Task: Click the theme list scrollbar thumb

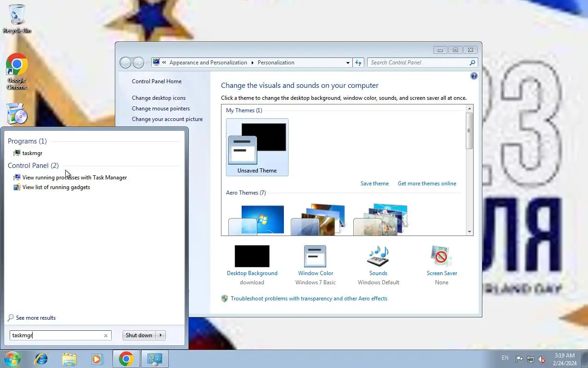Action: pos(469,131)
